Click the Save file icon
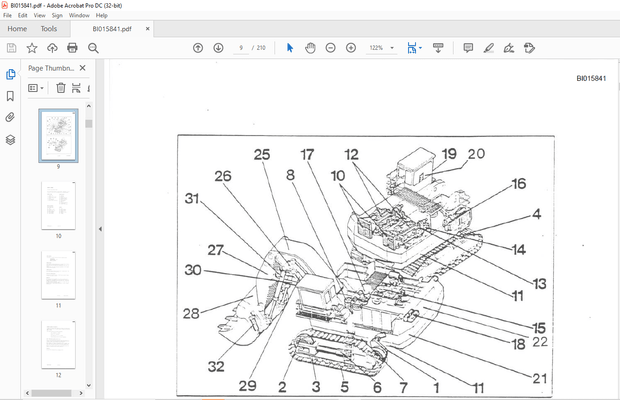The width and height of the screenshot is (620, 400). coord(11,48)
